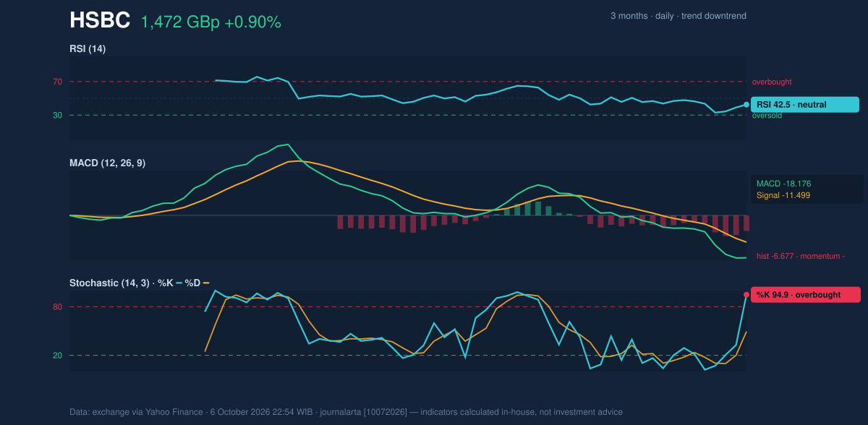This screenshot has width=868, height=425.
Task: Click the %D orange legend dash
Action: (x=205, y=283)
